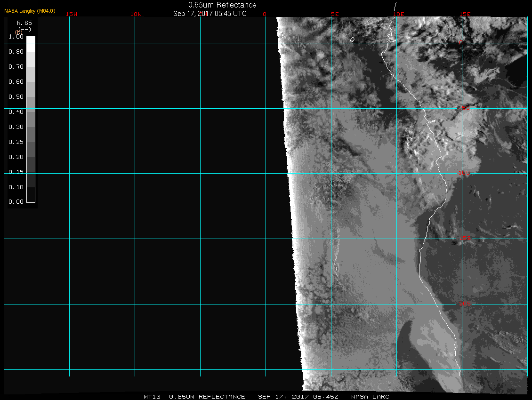This screenshot has width=532, height=400.
Task: Click the 10E longitude label
Action: pos(399,14)
